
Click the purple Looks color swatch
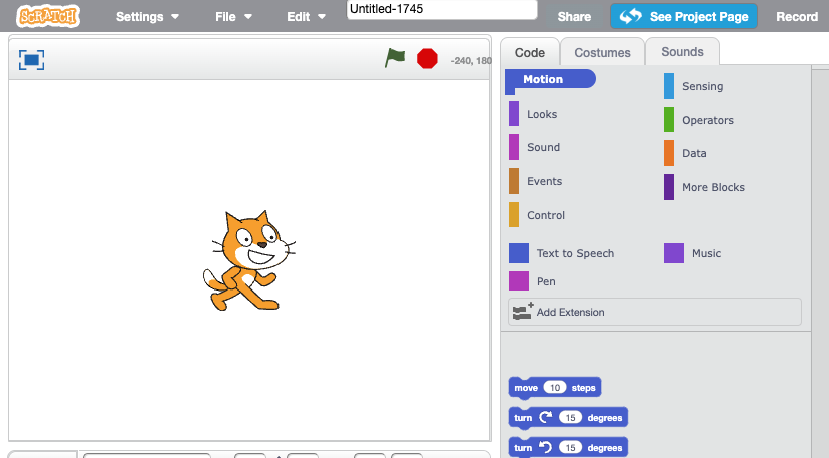[x=514, y=114]
